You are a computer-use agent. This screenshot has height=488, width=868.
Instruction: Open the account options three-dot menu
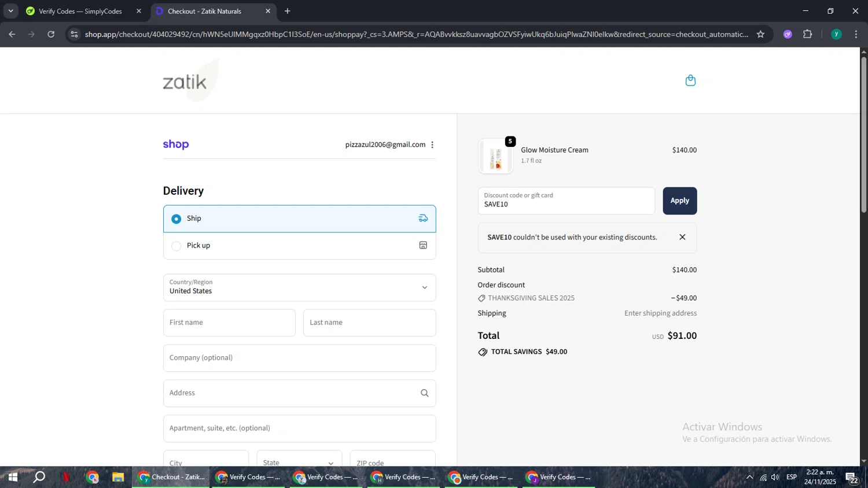click(432, 145)
